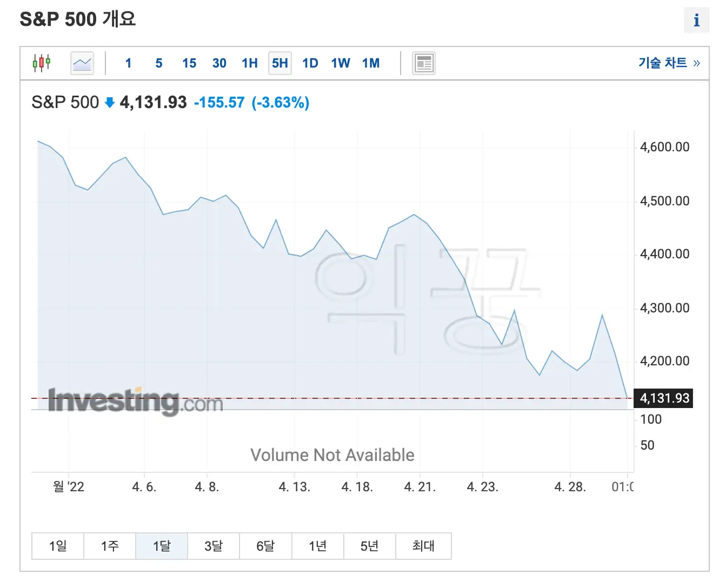Select the 30-minute timeframe
This screenshot has width=719, height=588.
(x=219, y=63)
